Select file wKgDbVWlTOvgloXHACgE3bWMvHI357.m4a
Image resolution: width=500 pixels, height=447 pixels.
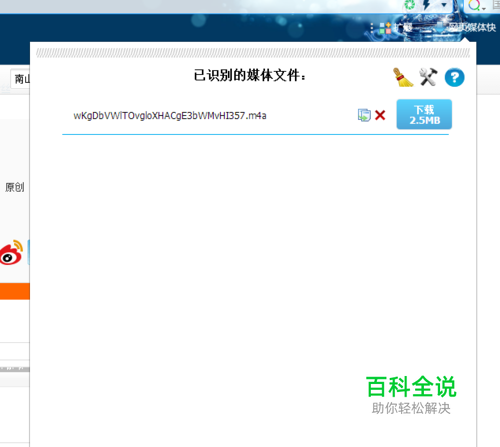(170, 116)
